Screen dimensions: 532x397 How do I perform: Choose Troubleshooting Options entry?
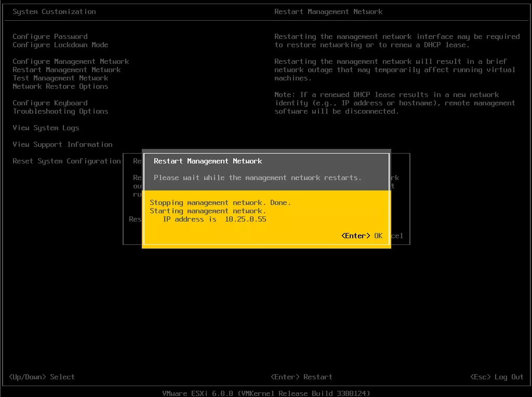[60, 111]
